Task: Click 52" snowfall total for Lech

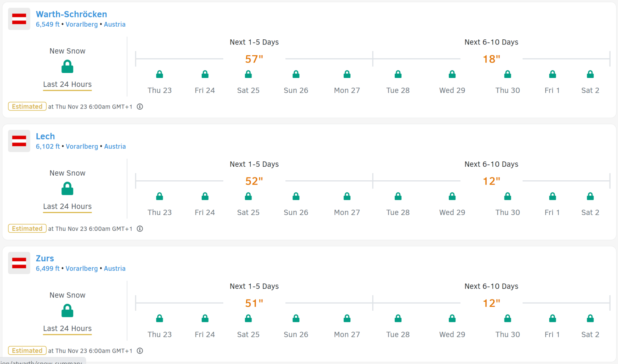Action: click(x=254, y=181)
